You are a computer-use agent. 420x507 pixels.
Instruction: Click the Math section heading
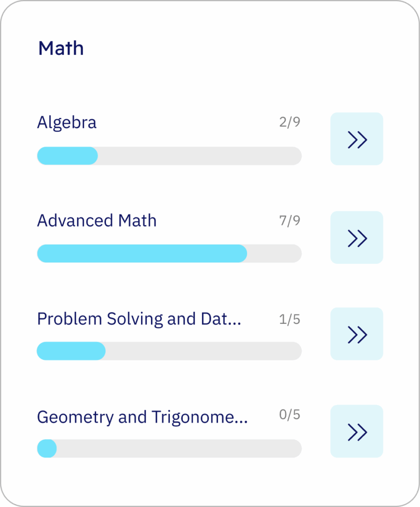click(61, 49)
